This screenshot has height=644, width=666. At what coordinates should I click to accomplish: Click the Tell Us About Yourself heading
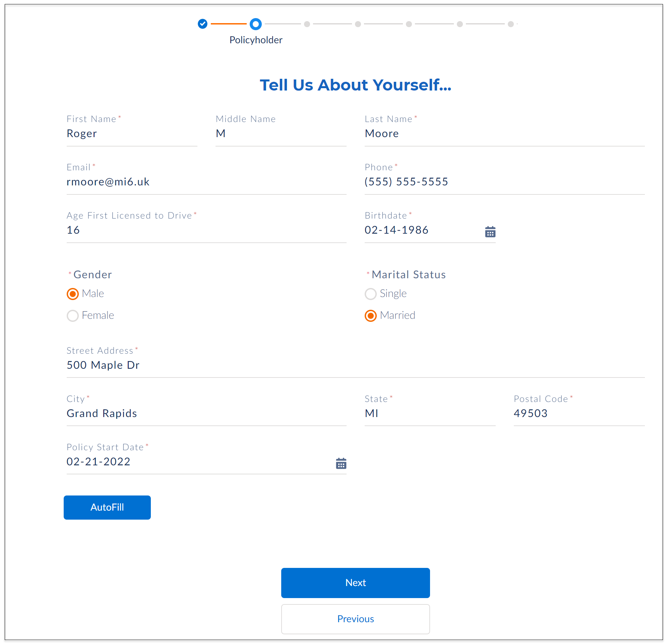pos(355,85)
